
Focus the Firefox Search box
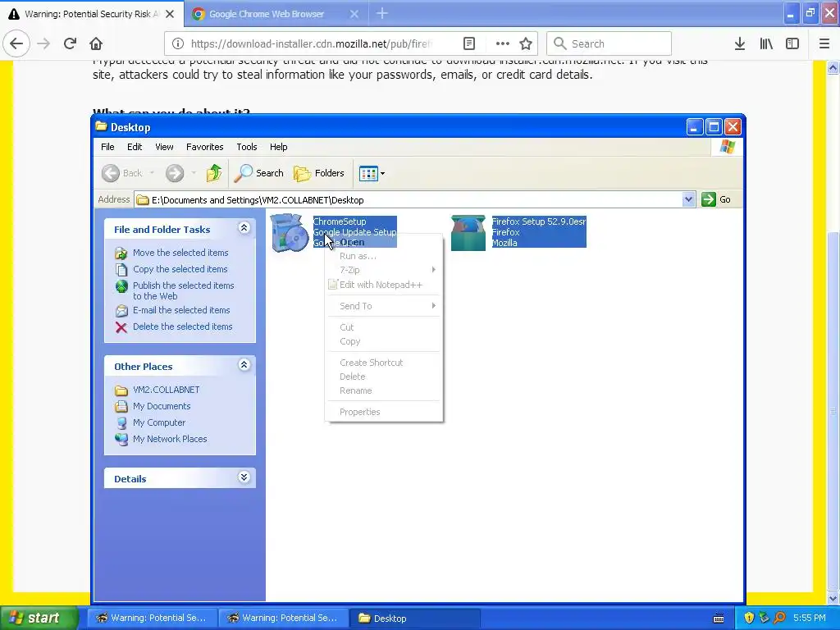(609, 43)
